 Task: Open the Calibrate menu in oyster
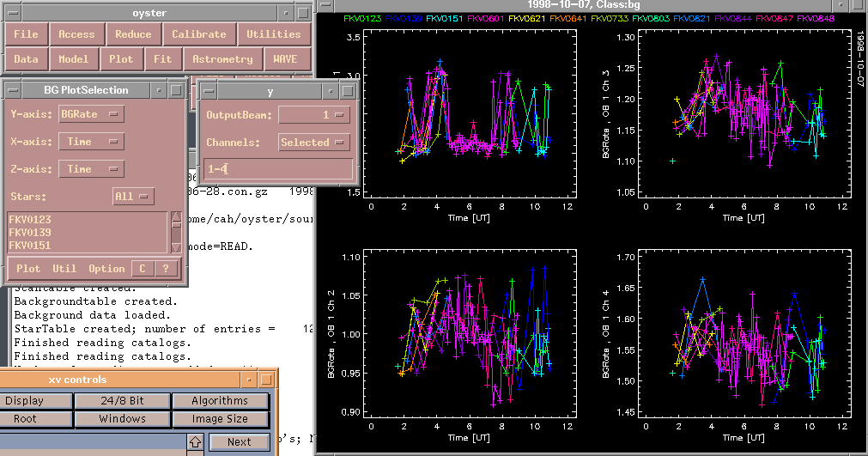coord(199,34)
